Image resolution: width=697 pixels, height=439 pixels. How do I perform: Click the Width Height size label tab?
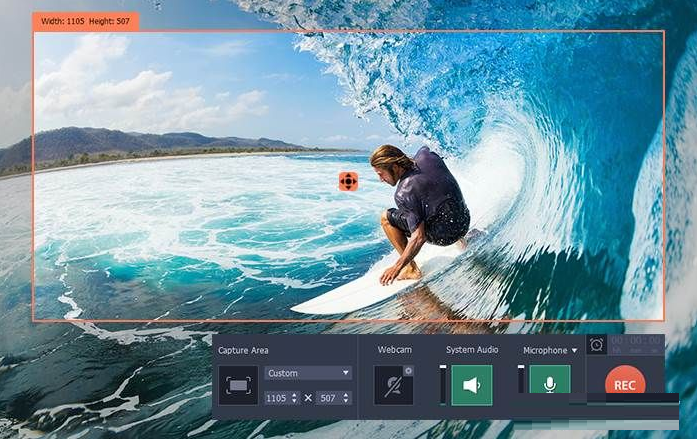coord(85,21)
